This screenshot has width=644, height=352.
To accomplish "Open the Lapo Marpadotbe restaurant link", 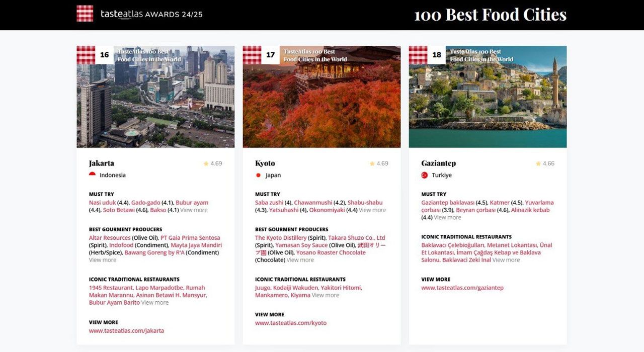I will point(158,288).
